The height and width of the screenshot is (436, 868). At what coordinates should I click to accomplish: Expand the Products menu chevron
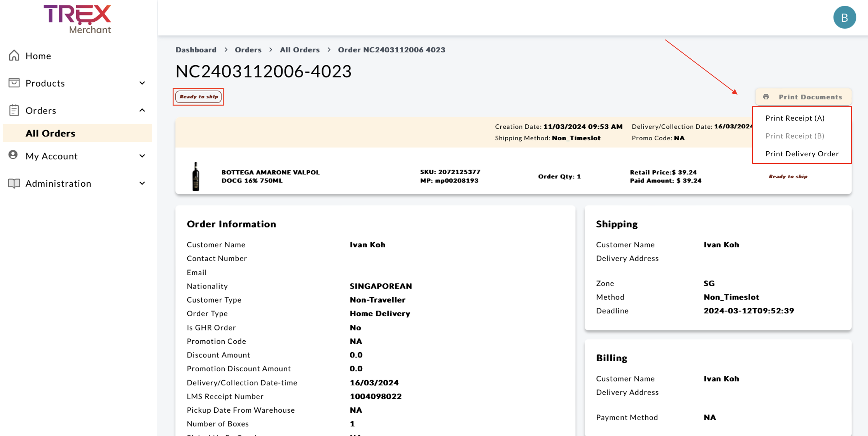(x=142, y=83)
